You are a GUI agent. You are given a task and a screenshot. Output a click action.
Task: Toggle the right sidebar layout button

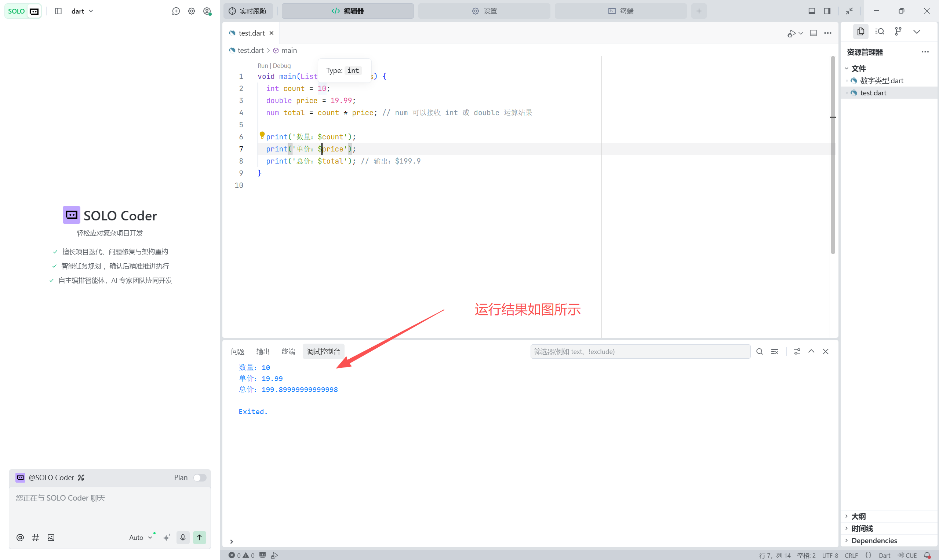827,11
